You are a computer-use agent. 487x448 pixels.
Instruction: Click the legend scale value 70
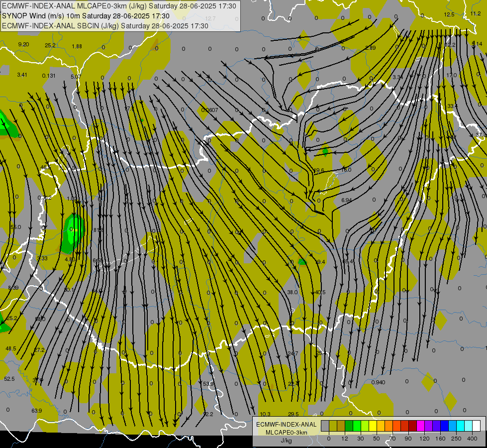click(392, 439)
